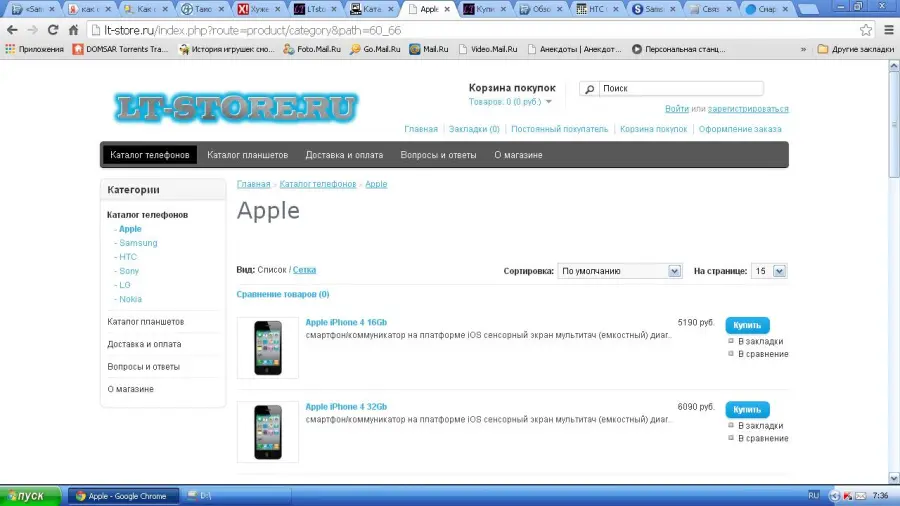Open sidebar Каталог планшетов
900x506 pixels.
(146, 322)
